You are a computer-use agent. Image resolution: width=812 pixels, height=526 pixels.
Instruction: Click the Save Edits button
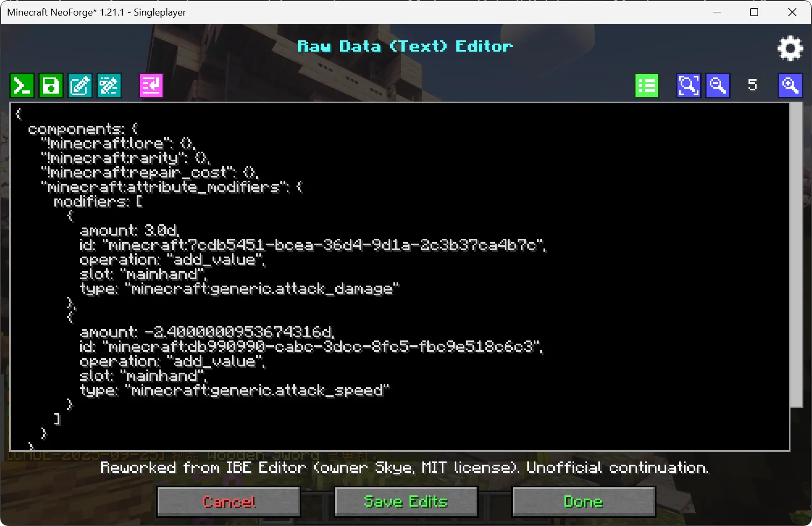406,502
